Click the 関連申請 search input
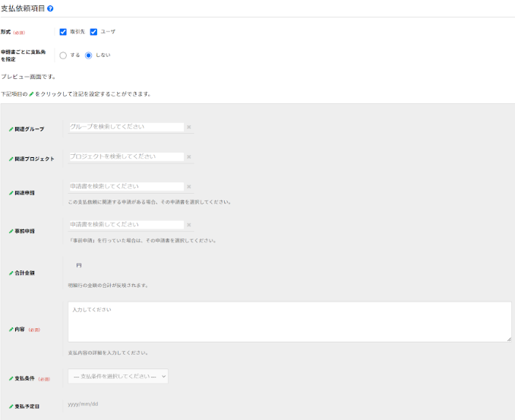 pos(126,186)
